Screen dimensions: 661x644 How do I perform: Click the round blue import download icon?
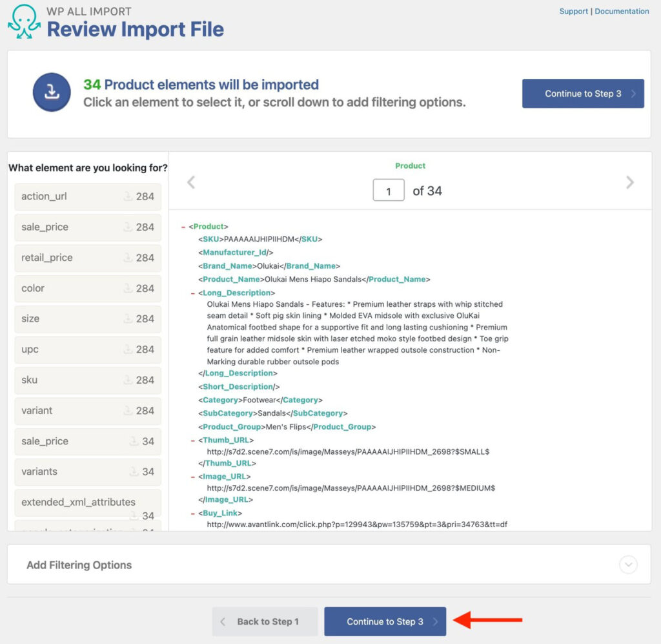click(52, 92)
